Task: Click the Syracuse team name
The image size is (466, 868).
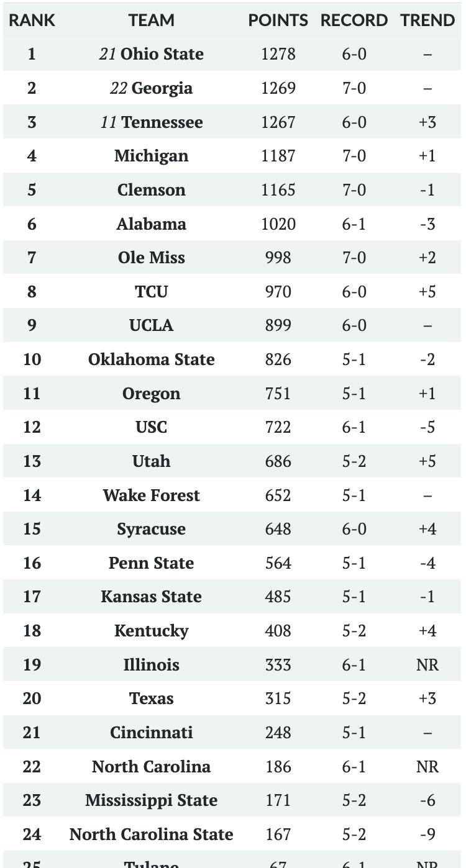Action: click(151, 529)
